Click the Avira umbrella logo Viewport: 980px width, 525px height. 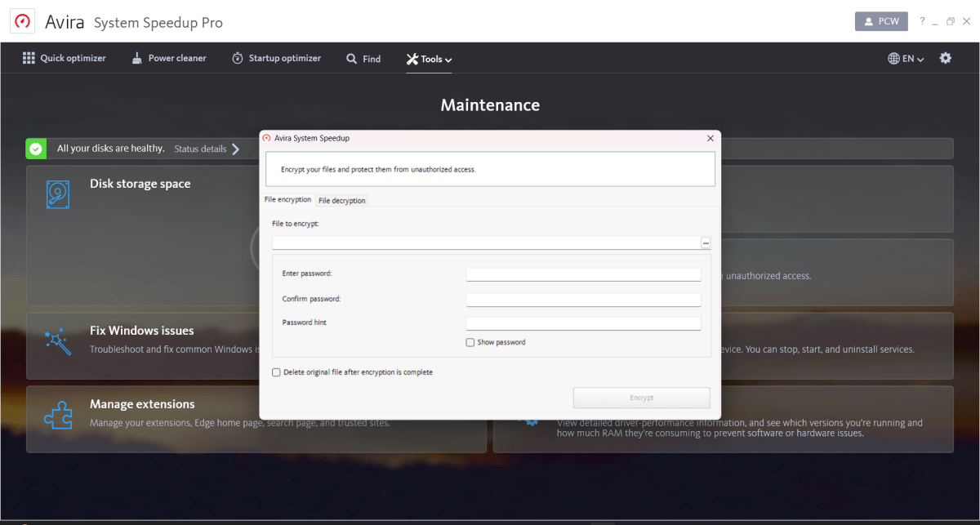[22, 21]
